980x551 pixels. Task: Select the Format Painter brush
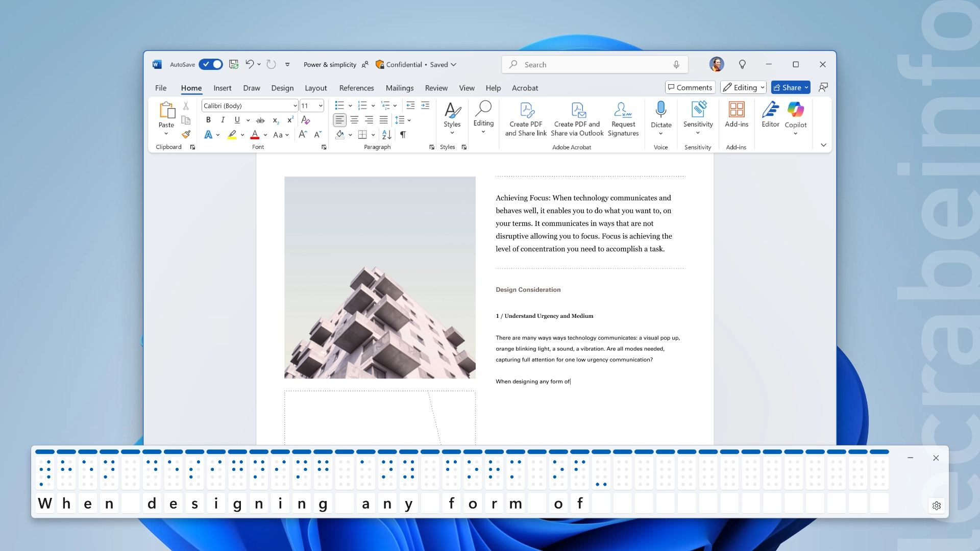tap(186, 134)
